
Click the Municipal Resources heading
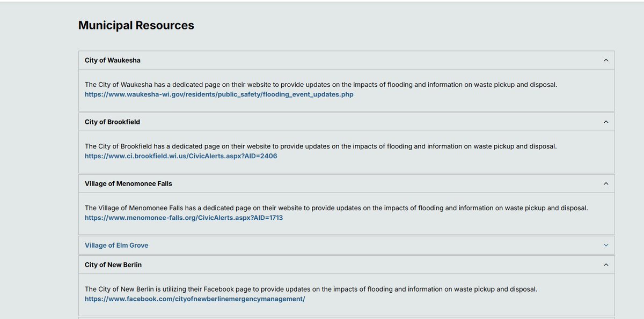pyautogui.click(x=136, y=25)
